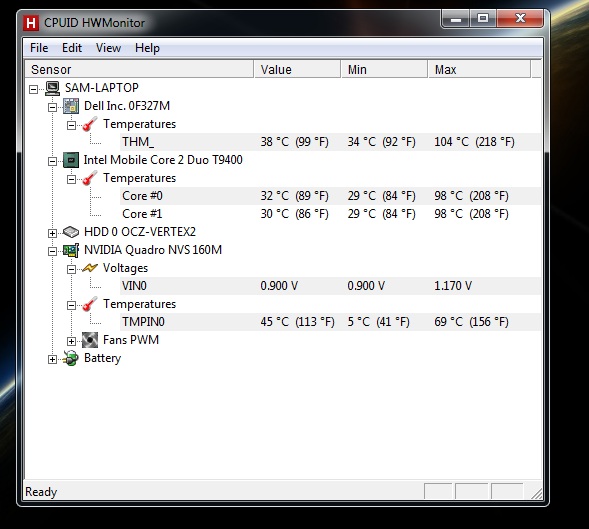589x529 pixels.
Task: Select the Fans PWM label
Action: pyautogui.click(x=131, y=340)
